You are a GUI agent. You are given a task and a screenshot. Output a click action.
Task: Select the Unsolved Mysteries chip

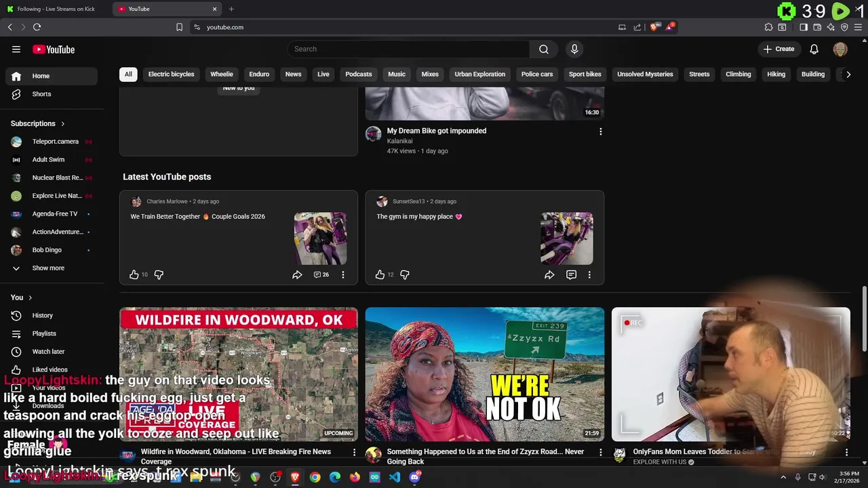point(645,74)
